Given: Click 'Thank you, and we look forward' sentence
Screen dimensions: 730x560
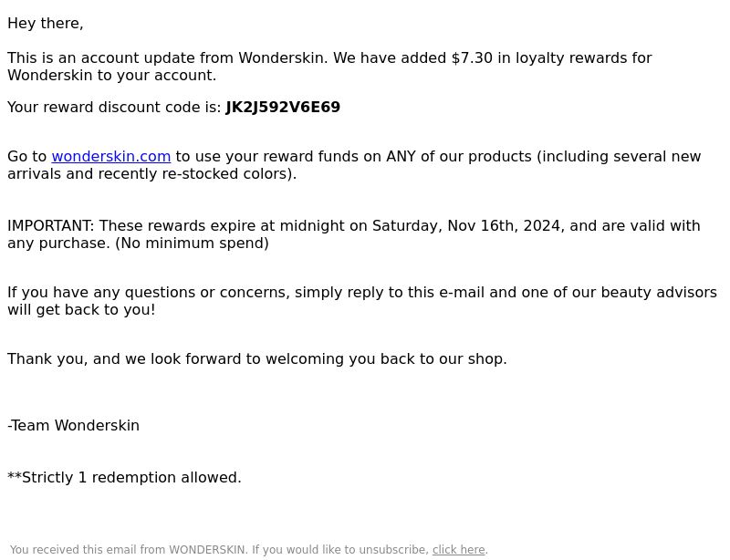Looking at the screenshot, I should [257, 359].
